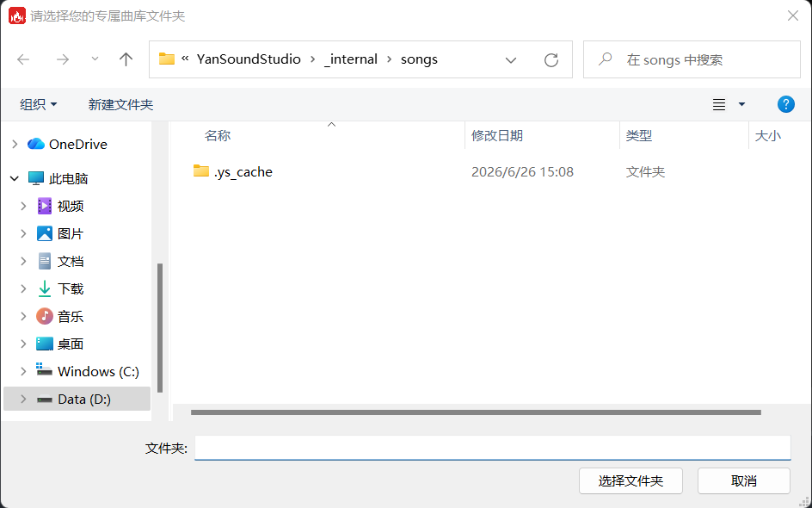The width and height of the screenshot is (812, 508).
Task: Expand the OneDrive tree node
Action: tap(15, 144)
